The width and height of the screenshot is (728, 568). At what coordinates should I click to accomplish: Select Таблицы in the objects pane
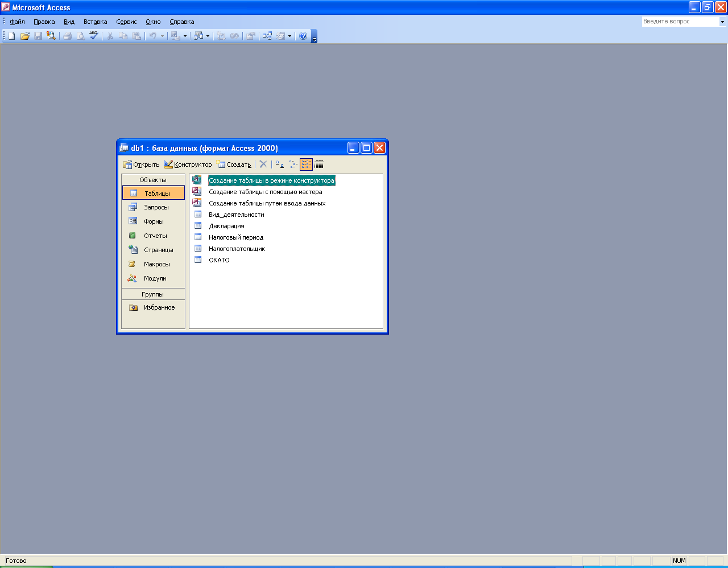coord(154,194)
